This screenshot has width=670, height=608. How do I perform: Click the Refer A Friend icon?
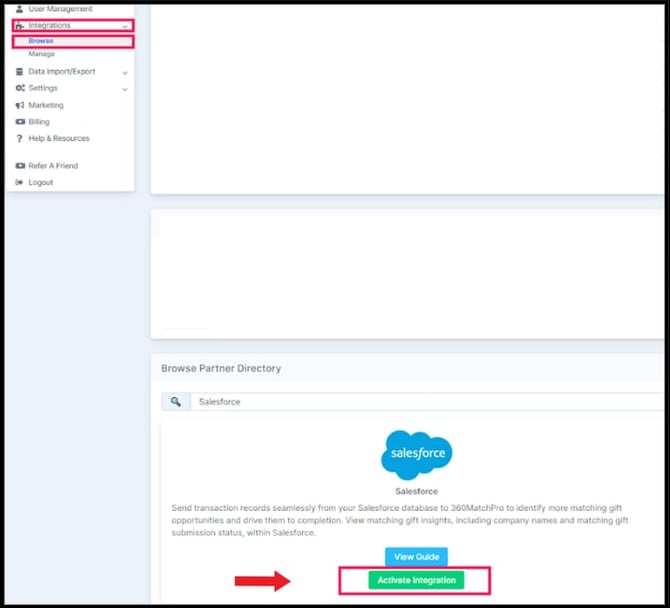tap(20, 166)
